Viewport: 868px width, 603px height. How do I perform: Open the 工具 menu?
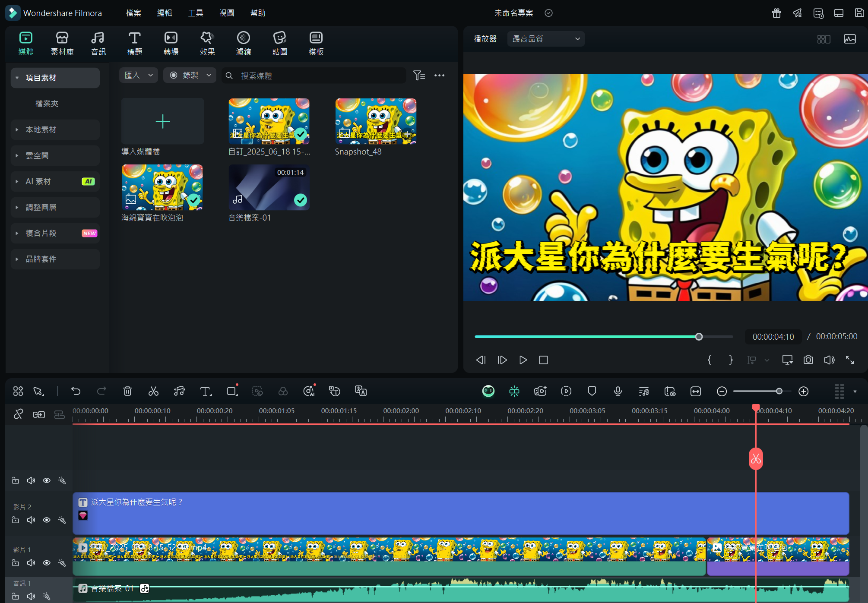tap(196, 13)
